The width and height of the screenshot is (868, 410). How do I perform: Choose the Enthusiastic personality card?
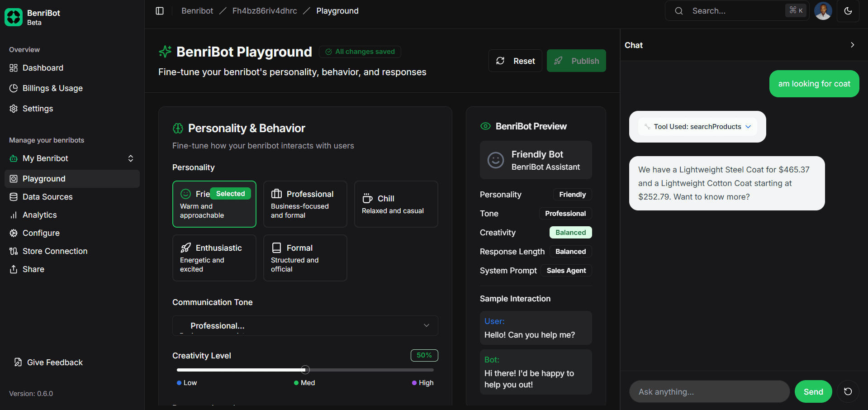[214, 258]
